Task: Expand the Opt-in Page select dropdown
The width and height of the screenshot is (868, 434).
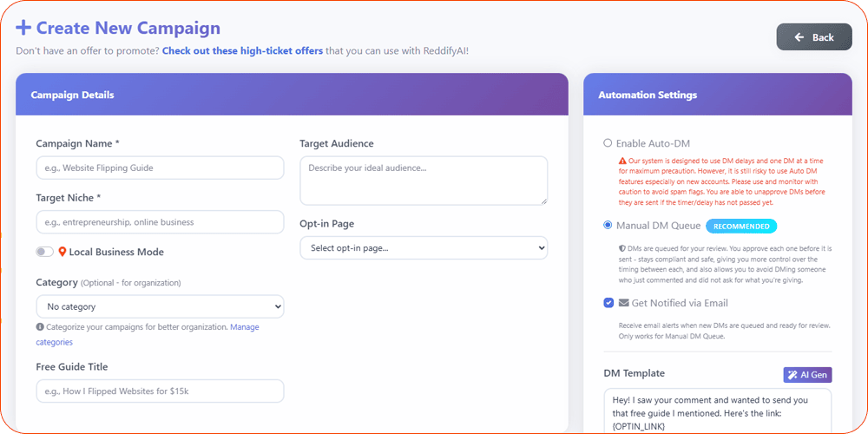Action: point(424,248)
